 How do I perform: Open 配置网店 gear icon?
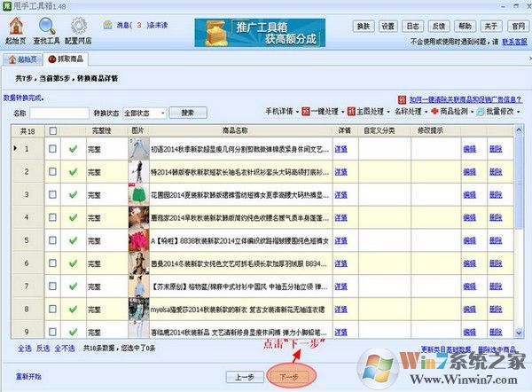click(78, 26)
